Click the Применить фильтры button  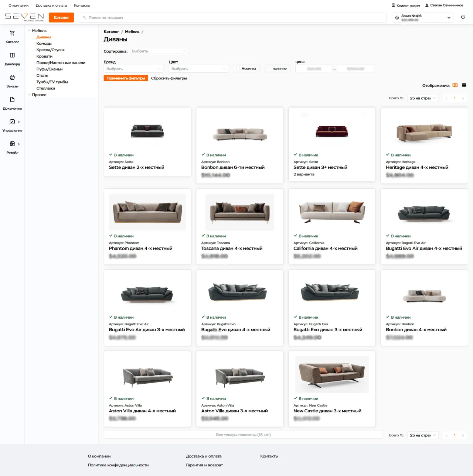126,78
